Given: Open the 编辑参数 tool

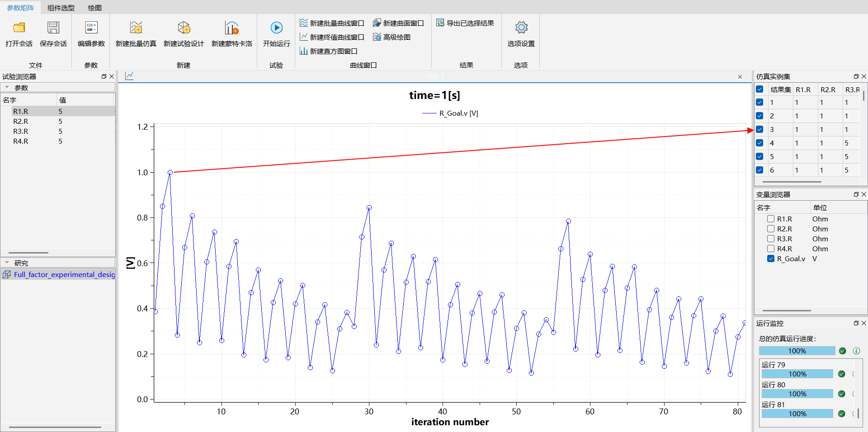Looking at the screenshot, I should (x=91, y=28).
